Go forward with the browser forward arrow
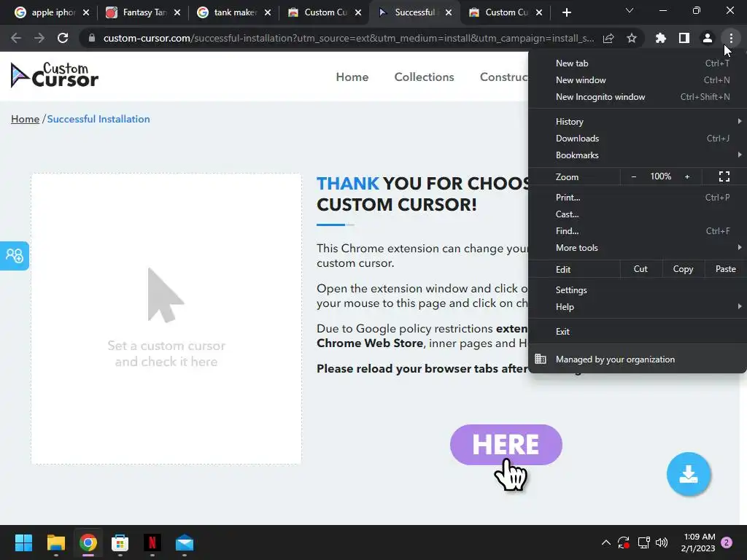The width and height of the screenshot is (747, 560). coord(39,38)
